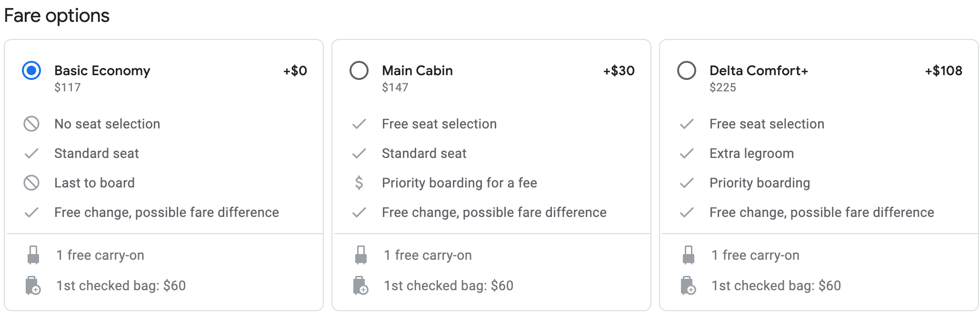The image size is (980, 314).
Task: Click the dollar sign priority boarding icon
Action: pos(359,183)
